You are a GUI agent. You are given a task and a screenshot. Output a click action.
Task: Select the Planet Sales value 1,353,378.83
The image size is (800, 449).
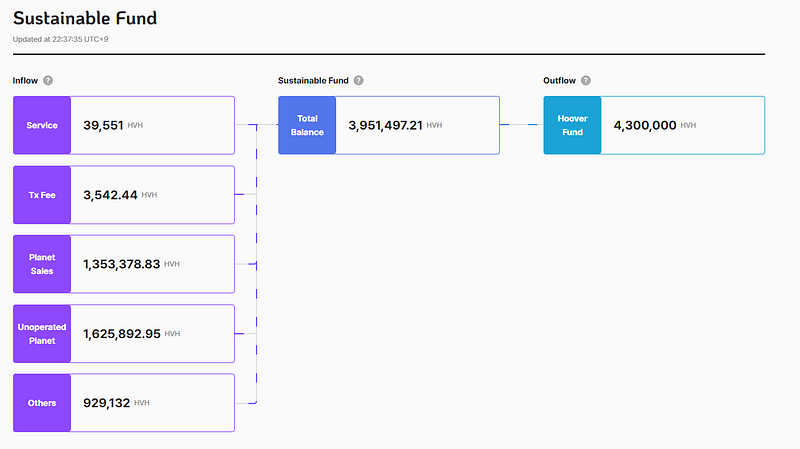pyautogui.click(x=121, y=264)
